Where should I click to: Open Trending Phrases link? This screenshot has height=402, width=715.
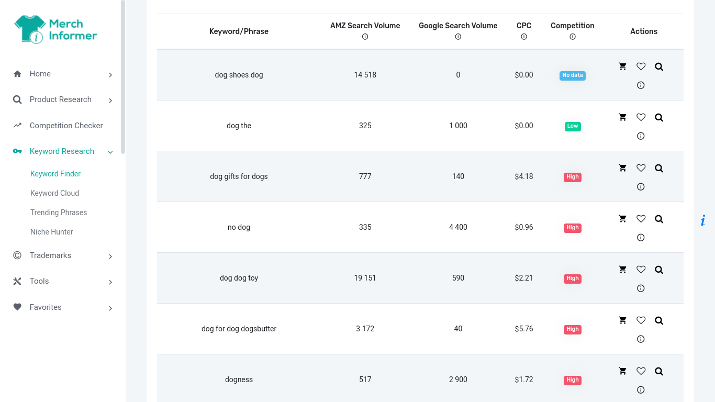coord(58,212)
